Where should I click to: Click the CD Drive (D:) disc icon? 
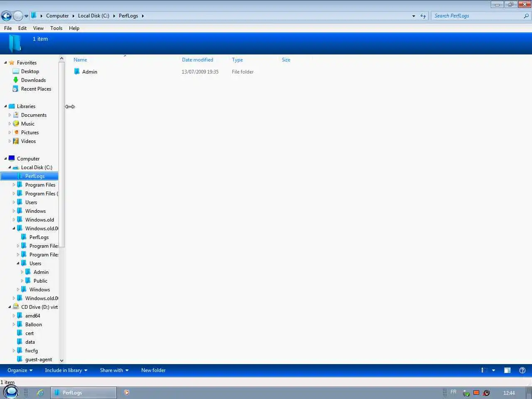tap(16, 307)
